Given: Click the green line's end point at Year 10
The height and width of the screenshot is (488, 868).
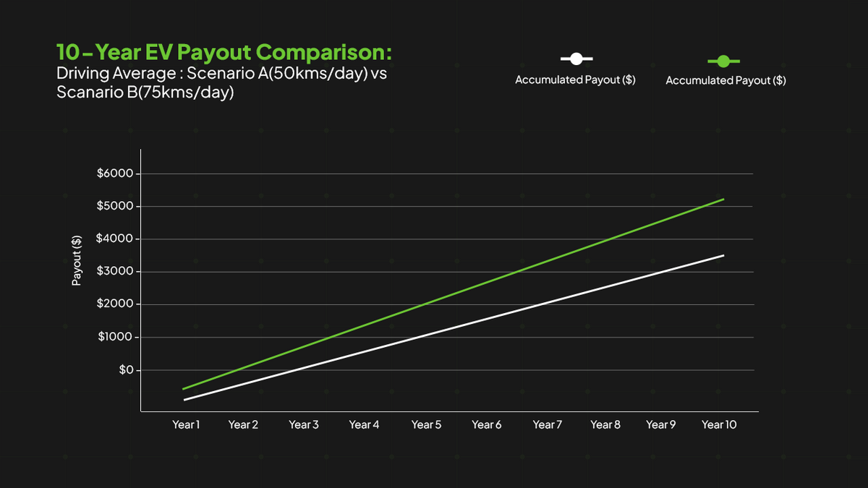Looking at the screenshot, I should click(723, 199).
